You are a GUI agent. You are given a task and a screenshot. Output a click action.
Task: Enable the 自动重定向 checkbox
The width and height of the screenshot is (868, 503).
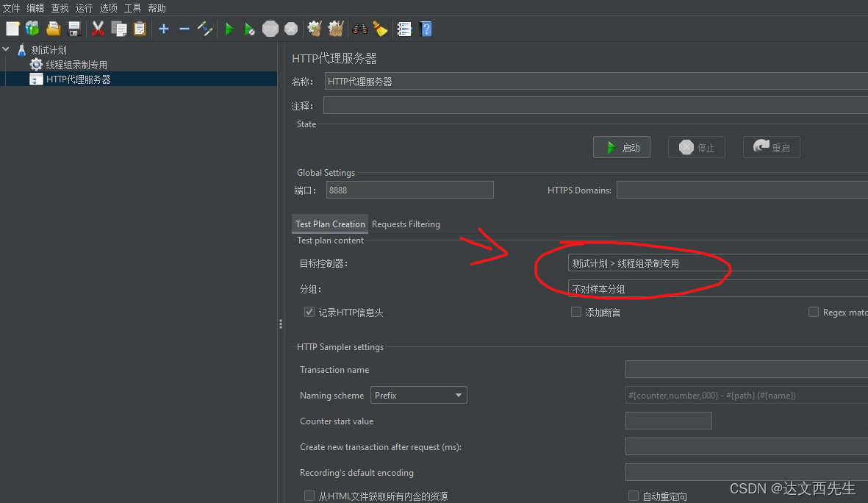634,496
